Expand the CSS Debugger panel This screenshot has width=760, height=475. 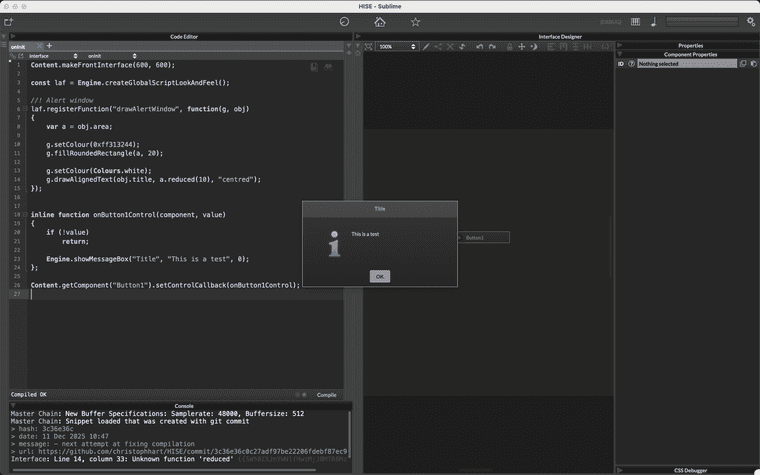tap(619, 470)
